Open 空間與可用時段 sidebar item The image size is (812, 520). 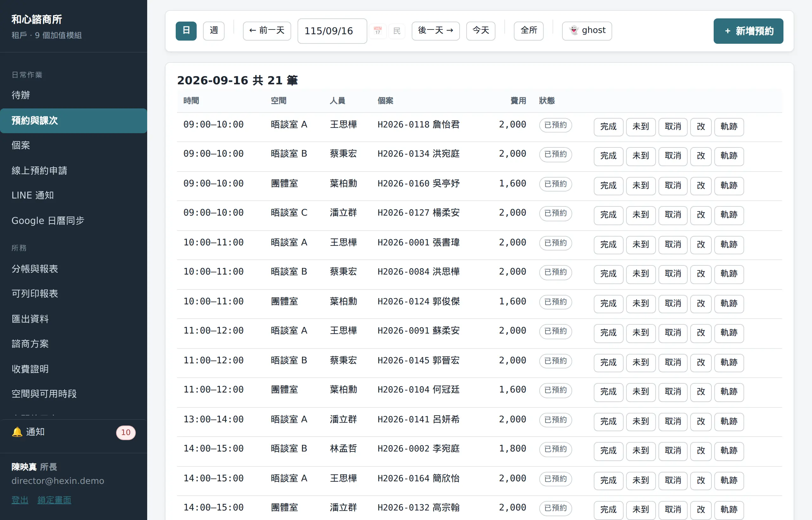[x=73, y=394]
